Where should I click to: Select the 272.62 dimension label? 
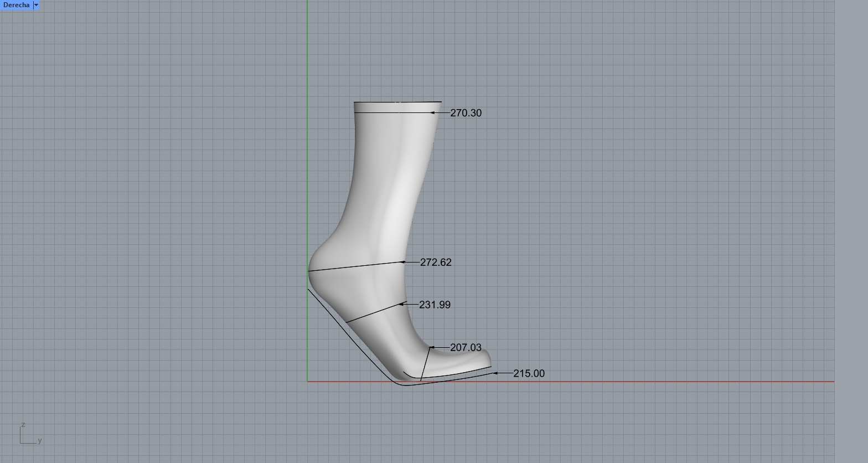pos(436,263)
